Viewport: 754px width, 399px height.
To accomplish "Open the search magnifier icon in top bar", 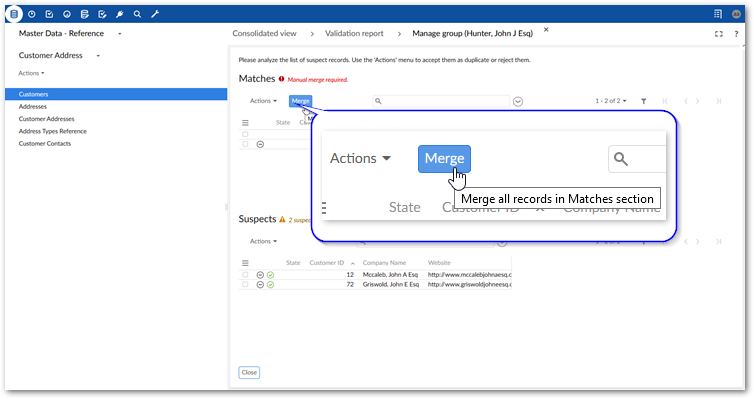I will (137, 14).
